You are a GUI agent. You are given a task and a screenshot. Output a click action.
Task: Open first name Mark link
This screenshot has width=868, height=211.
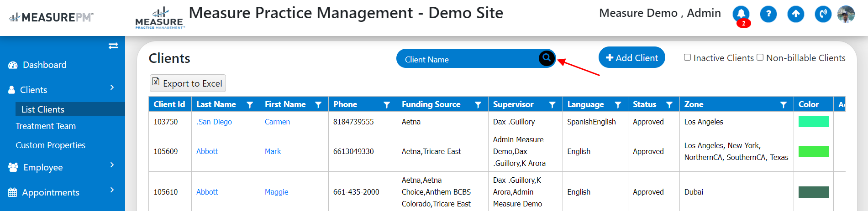pos(273,151)
